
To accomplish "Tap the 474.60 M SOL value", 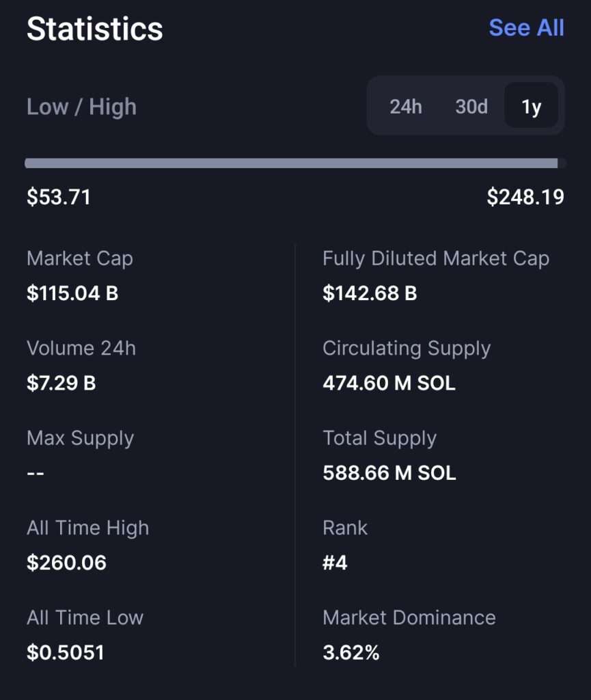I will coord(389,383).
